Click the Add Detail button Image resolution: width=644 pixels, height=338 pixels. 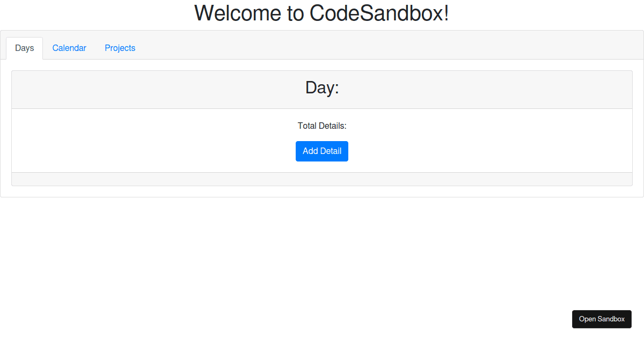point(321,151)
